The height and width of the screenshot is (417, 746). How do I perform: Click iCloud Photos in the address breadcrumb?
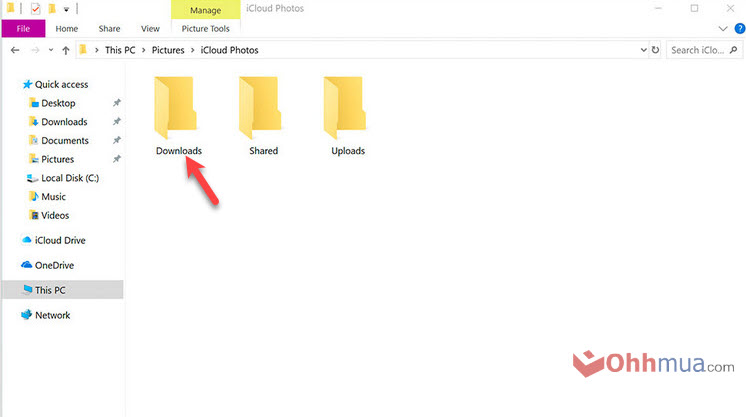[x=229, y=50]
